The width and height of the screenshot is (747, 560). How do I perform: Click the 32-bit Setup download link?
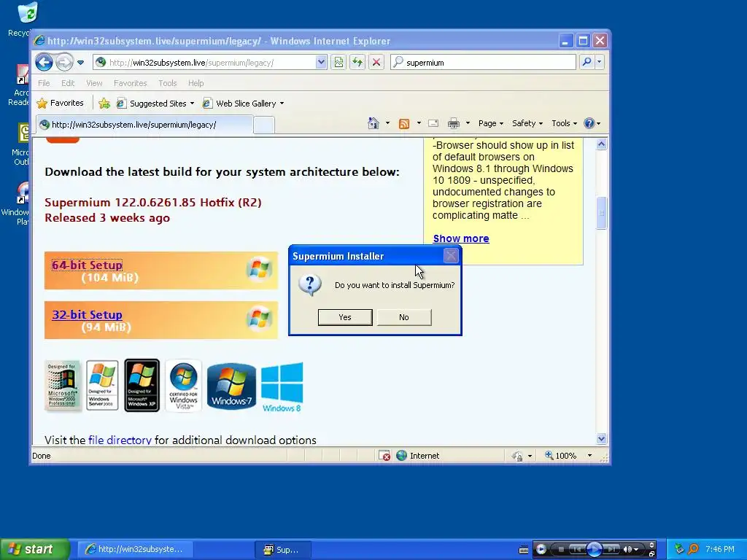88,315
